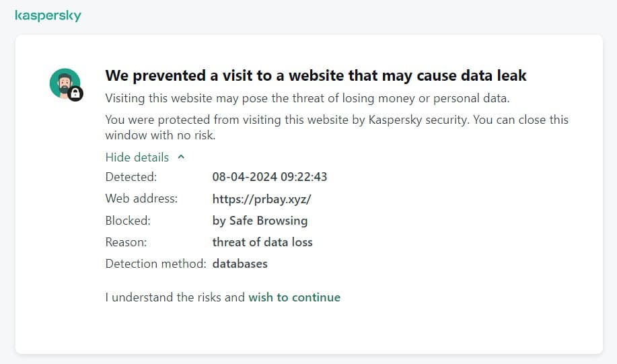
Task: Click the warning headline about data leak
Action: pyautogui.click(x=316, y=75)
